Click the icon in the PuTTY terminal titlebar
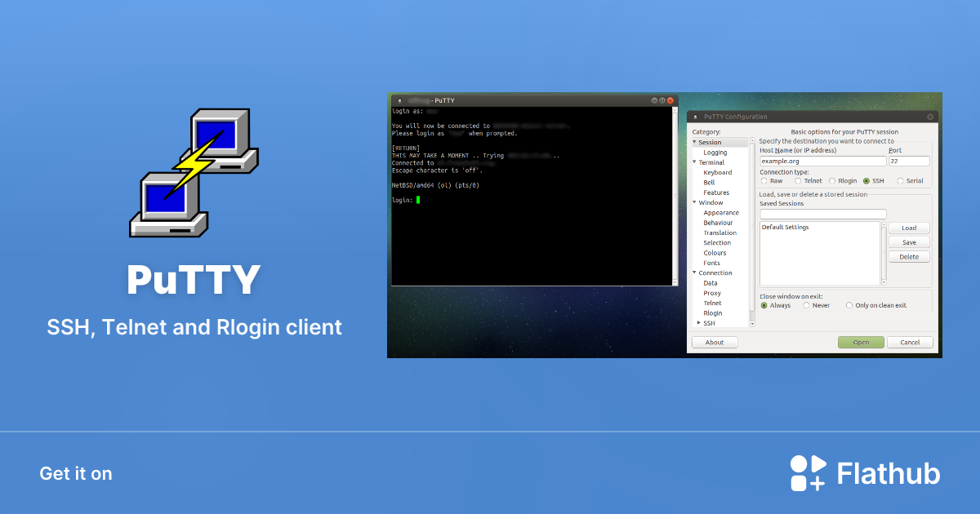 pos(398,100)
